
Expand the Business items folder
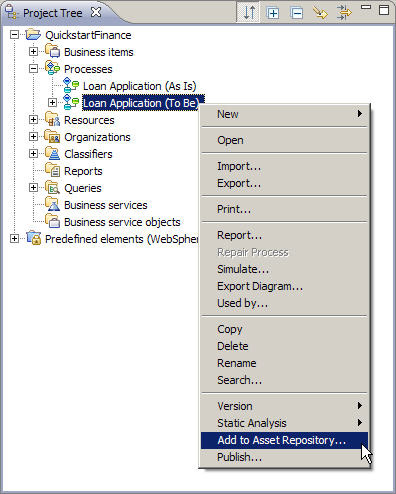pyautogui.click(x=33, y=51)
